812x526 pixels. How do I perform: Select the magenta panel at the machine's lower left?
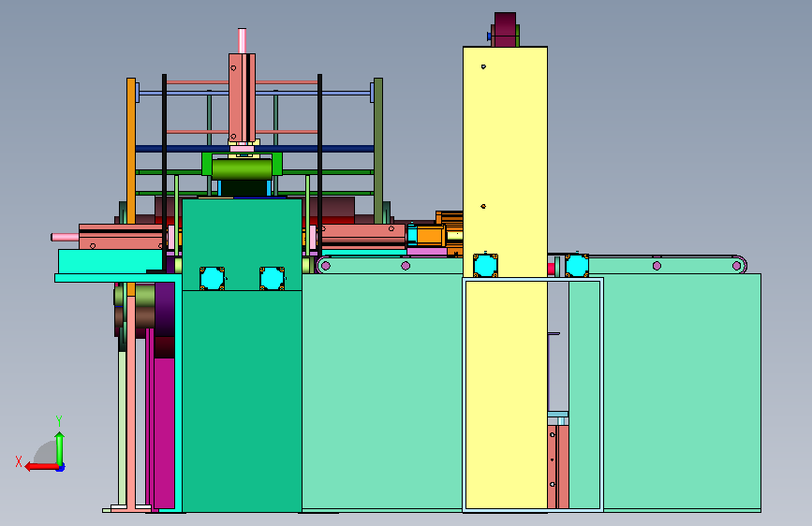pos(164,432)
